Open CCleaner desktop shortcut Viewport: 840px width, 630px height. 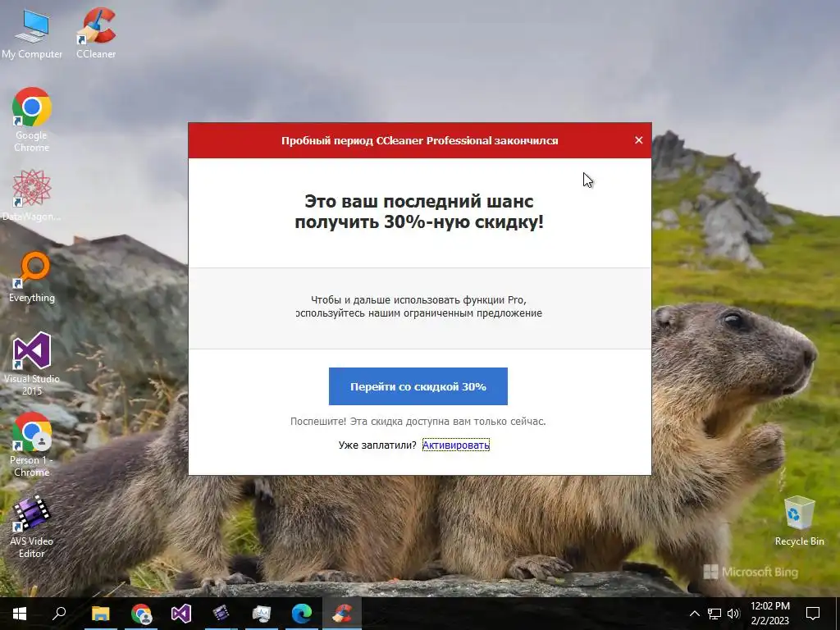(x=96, y=34)
